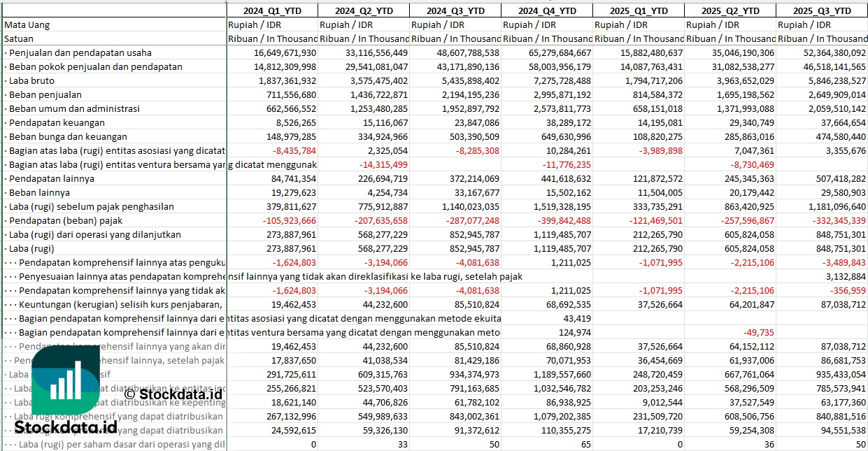This screenshot has height=451, width=868.
Task: Select the 2025_Q2_YTD column header
Action: [730, 10]
